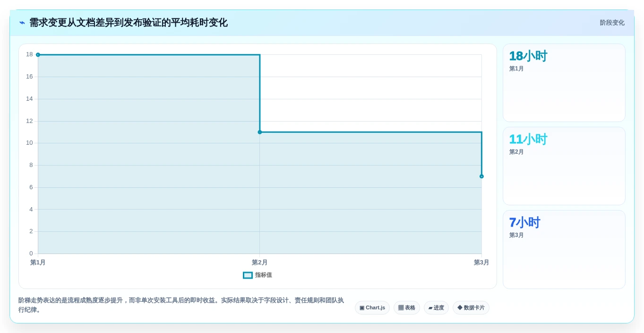Image resolution: width=644 pixels, height=333 pixels.
Task: Select the Chart.js tag chip
Action: [372, 308]
